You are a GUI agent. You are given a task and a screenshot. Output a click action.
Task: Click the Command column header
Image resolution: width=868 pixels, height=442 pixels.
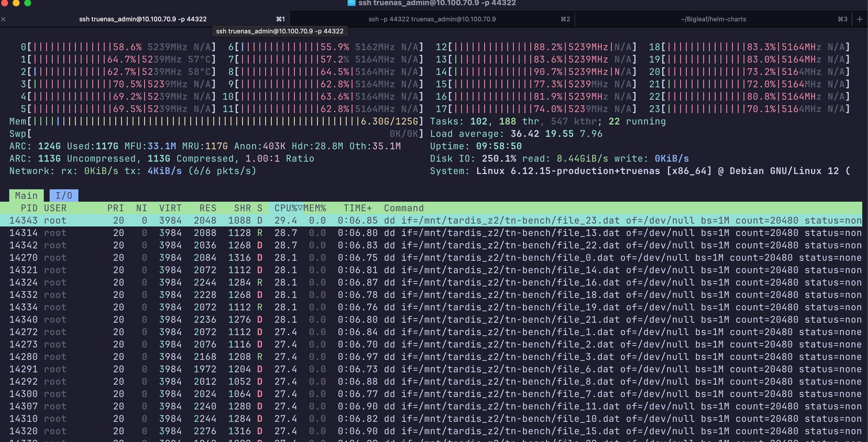pyautogui.click(x=404, y=208)
